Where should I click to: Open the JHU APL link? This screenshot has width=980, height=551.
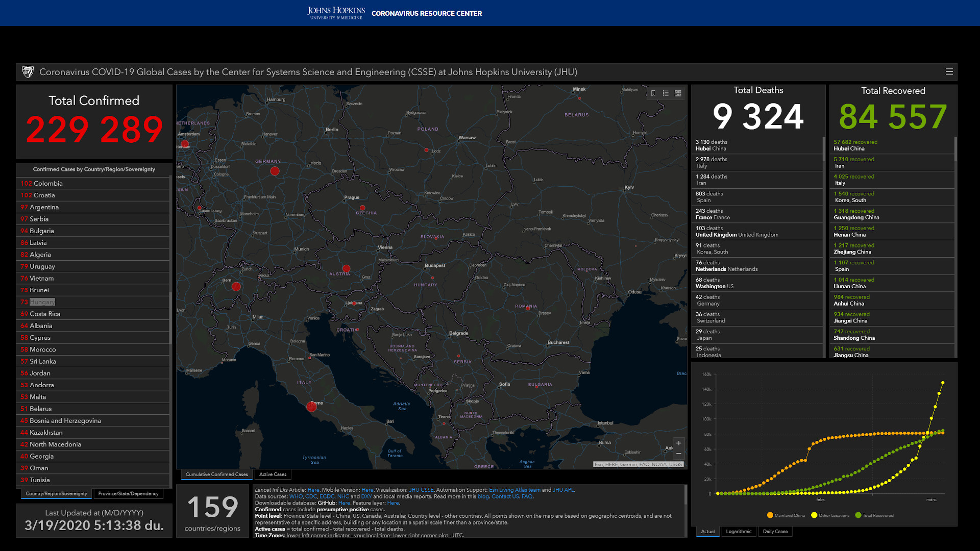(563, 490)
